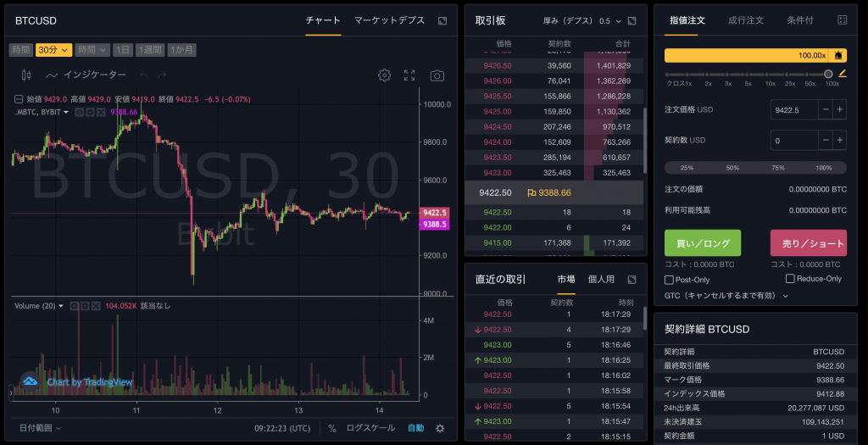Select the 1日 timeframe button
Viewport: 868px width, 445px height.
click(x=123, y=50)
